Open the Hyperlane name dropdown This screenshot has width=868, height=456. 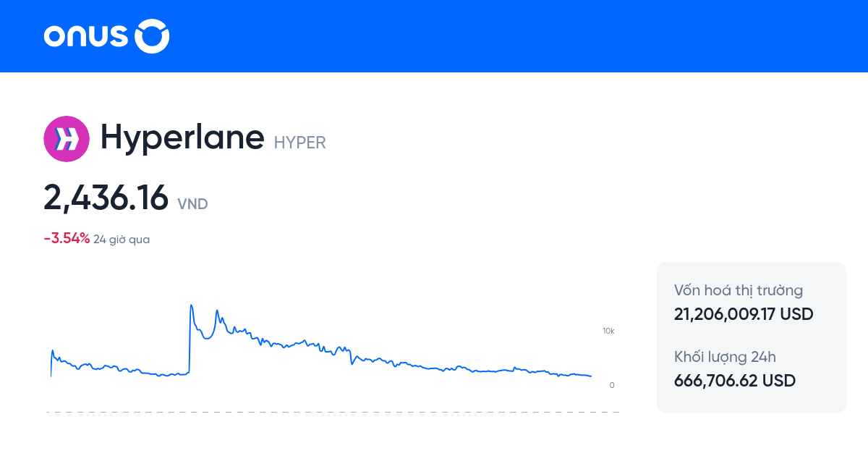pyautogui.click(x=182, y=138)
